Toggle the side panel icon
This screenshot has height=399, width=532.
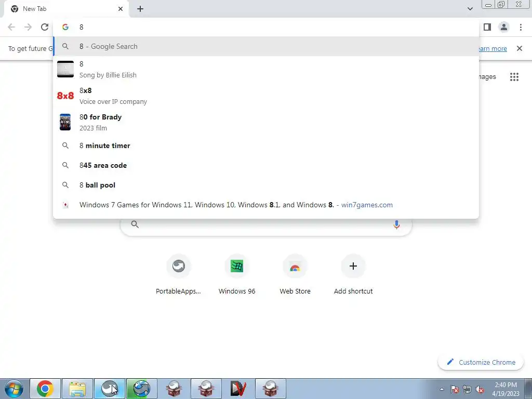coord(487,27)
